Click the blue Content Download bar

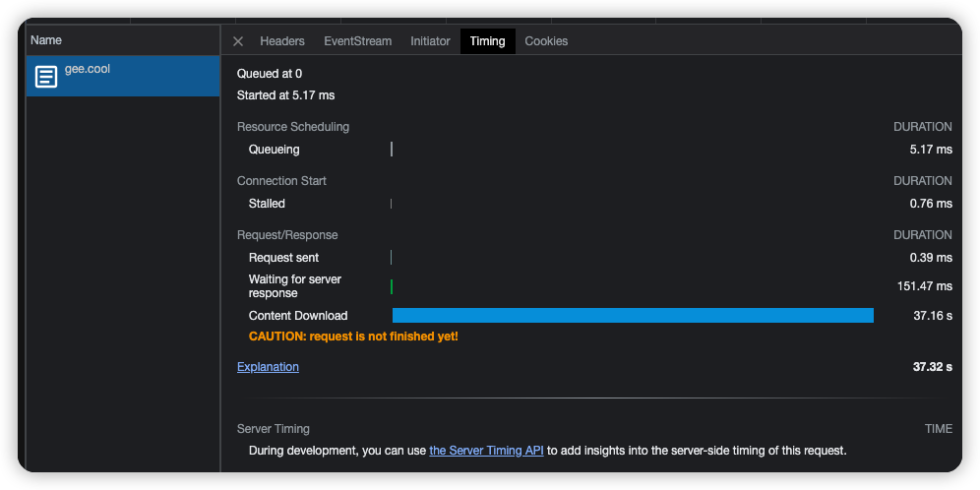(x=633, y=316)
